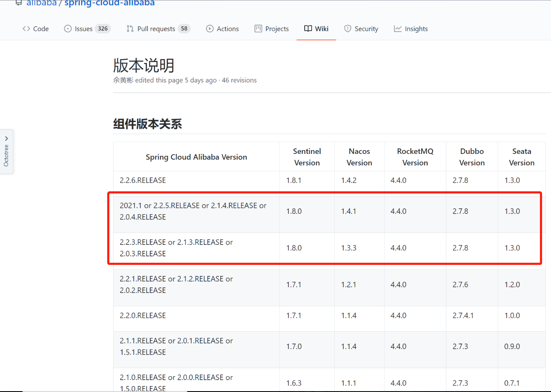
Task: Open the Security tab
Action: point(361,29)
